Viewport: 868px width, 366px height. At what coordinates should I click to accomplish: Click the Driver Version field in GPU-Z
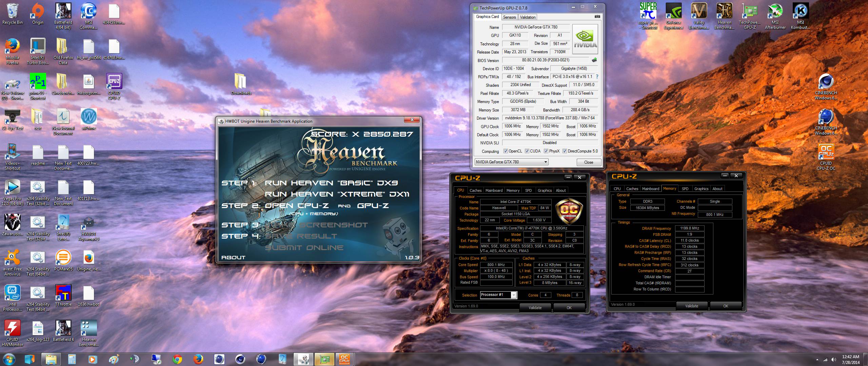coord(550,118)
